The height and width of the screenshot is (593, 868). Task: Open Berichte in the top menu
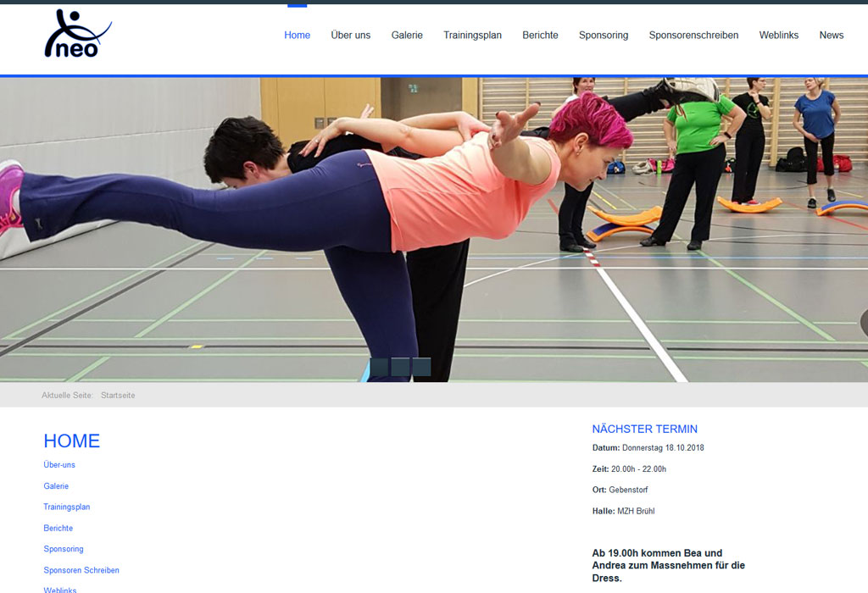540,36
